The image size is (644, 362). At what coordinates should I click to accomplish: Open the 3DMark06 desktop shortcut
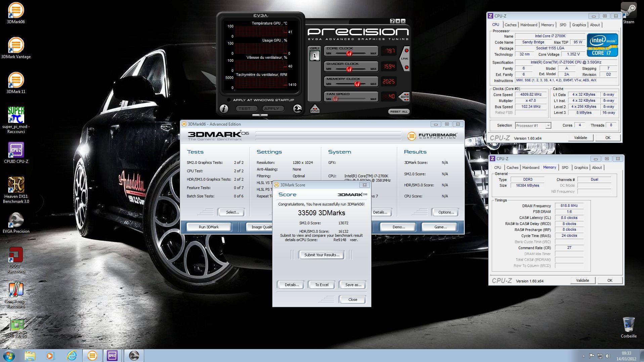click(x=16, y=13)
